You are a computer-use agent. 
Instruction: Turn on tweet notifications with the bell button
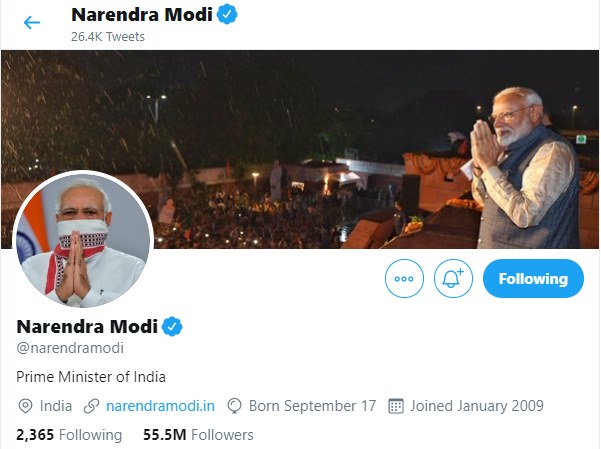pos(454,278)
